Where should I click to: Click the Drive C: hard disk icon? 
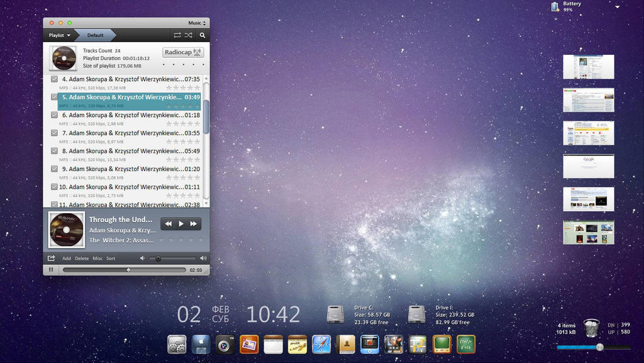click(x=336, y=315)
